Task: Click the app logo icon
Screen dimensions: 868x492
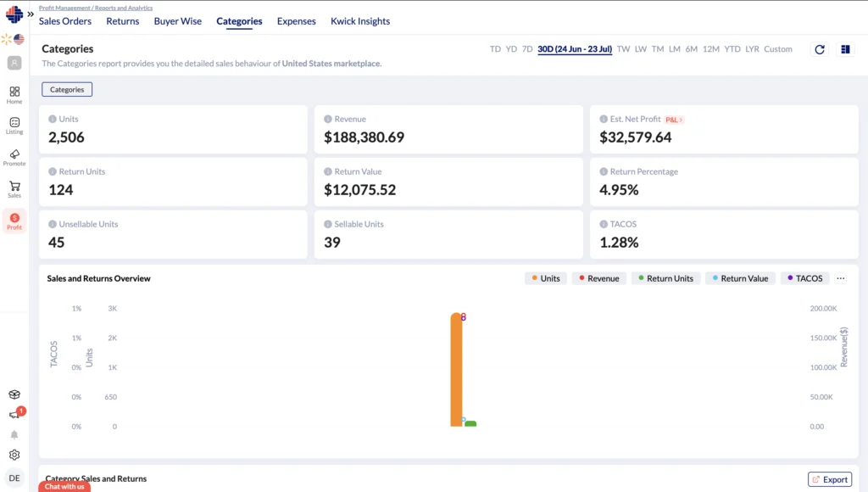Action: (14, 14)
